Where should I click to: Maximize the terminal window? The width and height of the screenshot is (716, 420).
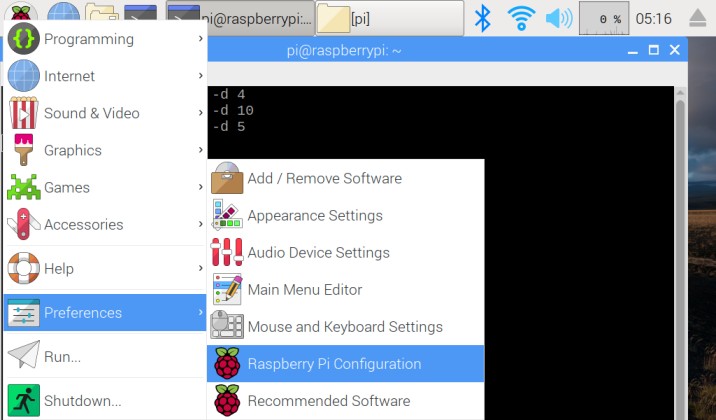[653, 50]
